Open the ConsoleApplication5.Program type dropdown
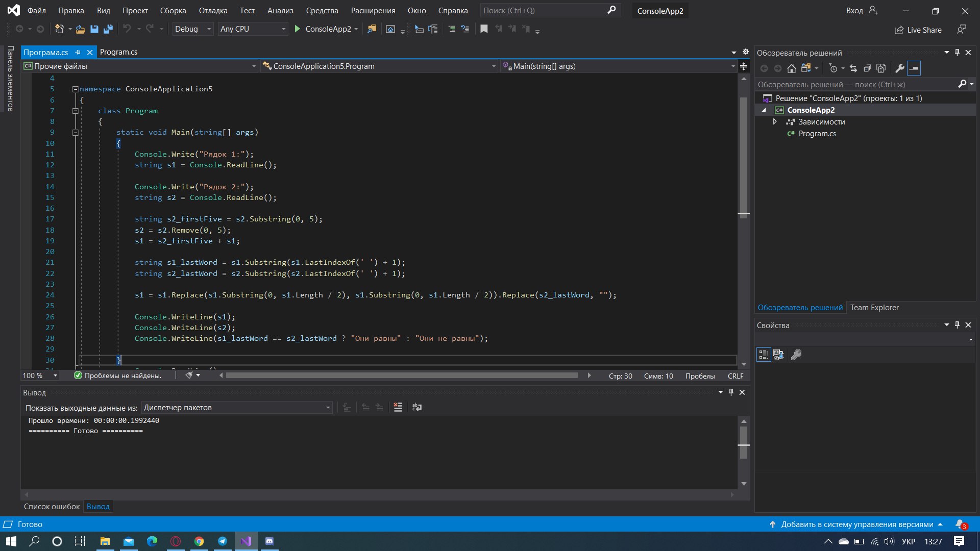The height and width of the screenshot is (551, 980). tap(379, 66)
